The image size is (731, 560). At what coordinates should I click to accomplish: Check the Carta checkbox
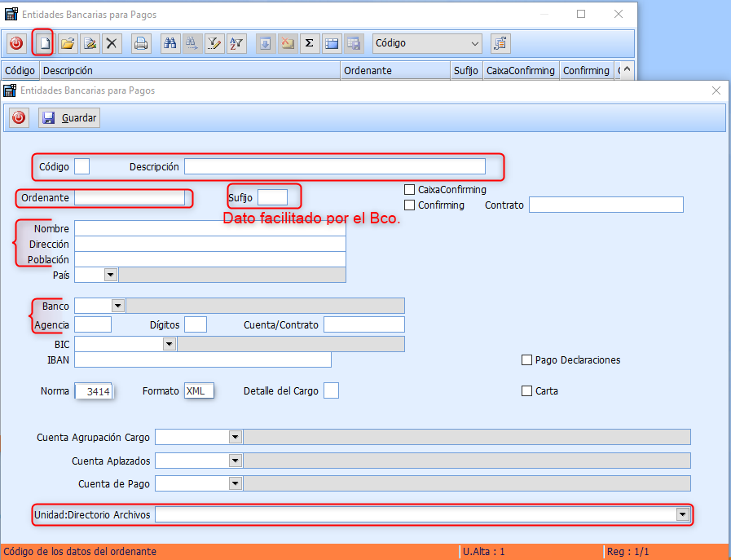[526, 391]
